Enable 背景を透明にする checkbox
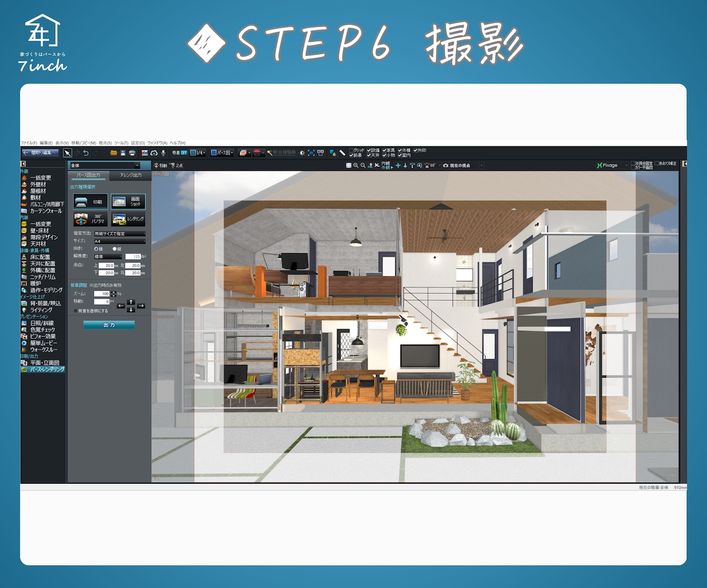Image resolution: width=707 pixels, height=588 pixels. [x=75, y=311]
